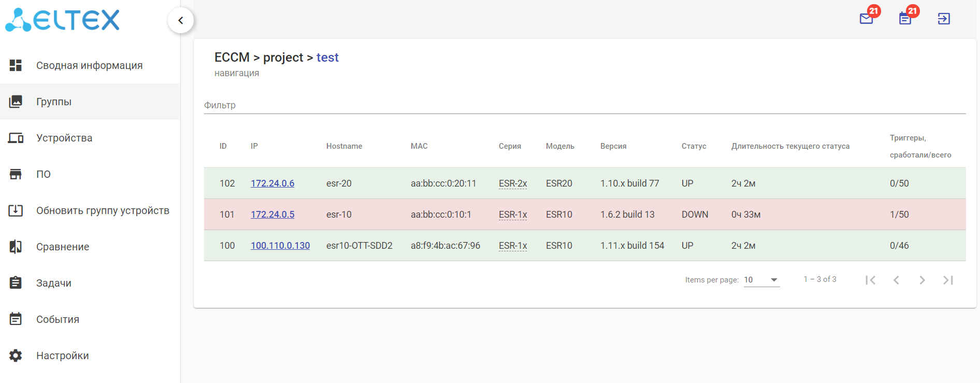Click the mail notifications icon
Viewport: 980px width, 383px height.
[866, 19]
